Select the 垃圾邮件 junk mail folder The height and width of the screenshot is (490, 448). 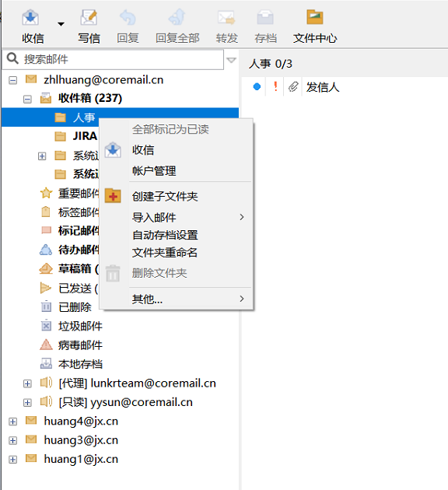click(80, 326)
